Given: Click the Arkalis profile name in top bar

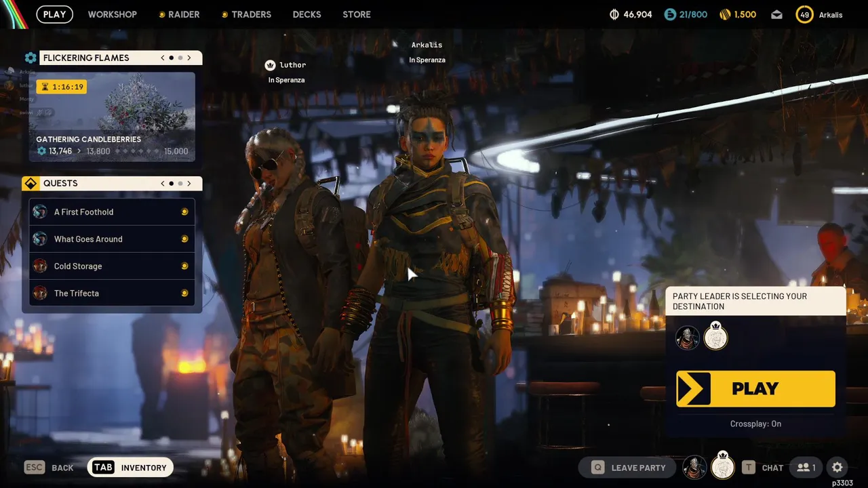Looking at the screenshot, I should pos(831,15).
